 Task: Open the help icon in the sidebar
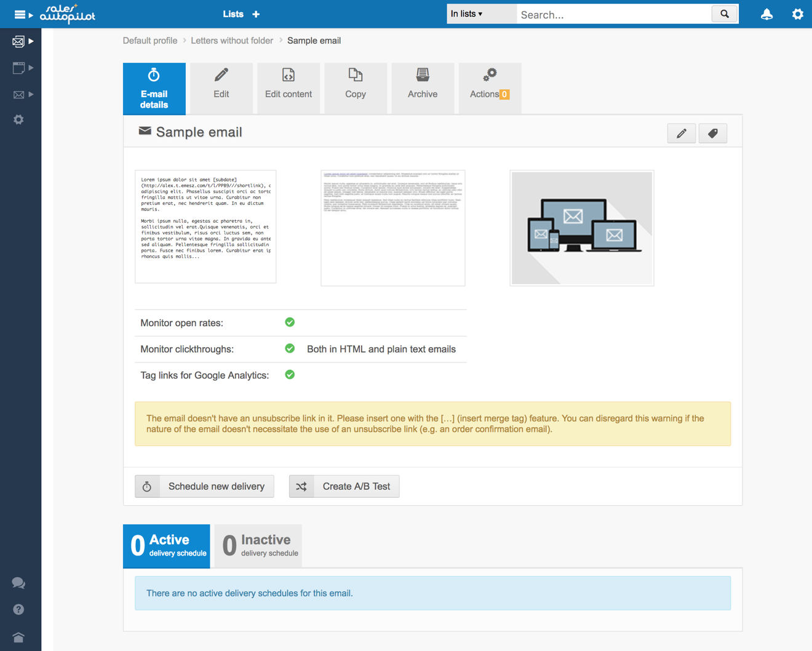[18, 610]
